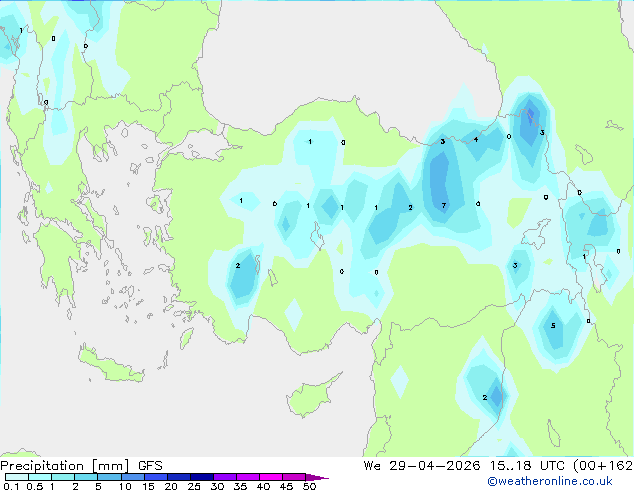This screenshot has height=490, width=634.
Task: Click the legend label '50'
Action: 310,486
